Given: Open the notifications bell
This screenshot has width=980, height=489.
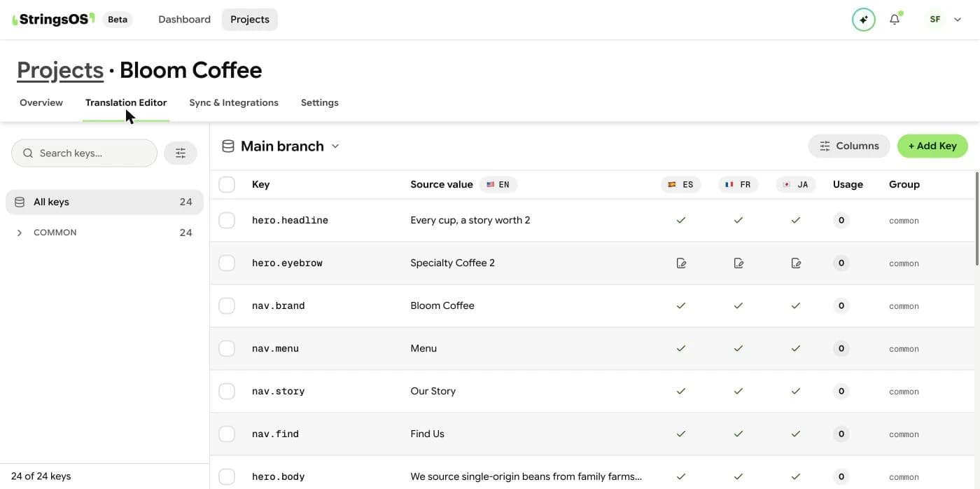Looking at the screenshot, I should [x=895, y=20].
